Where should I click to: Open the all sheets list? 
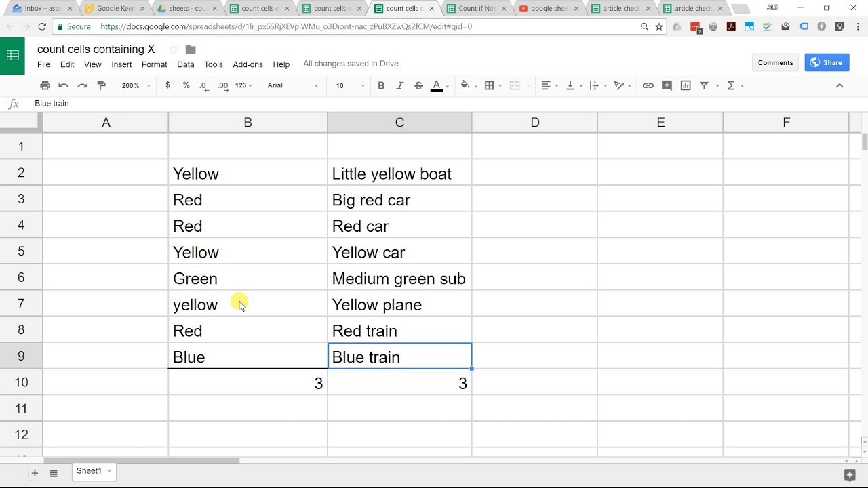pyautogui.click(x=54, y=473)
